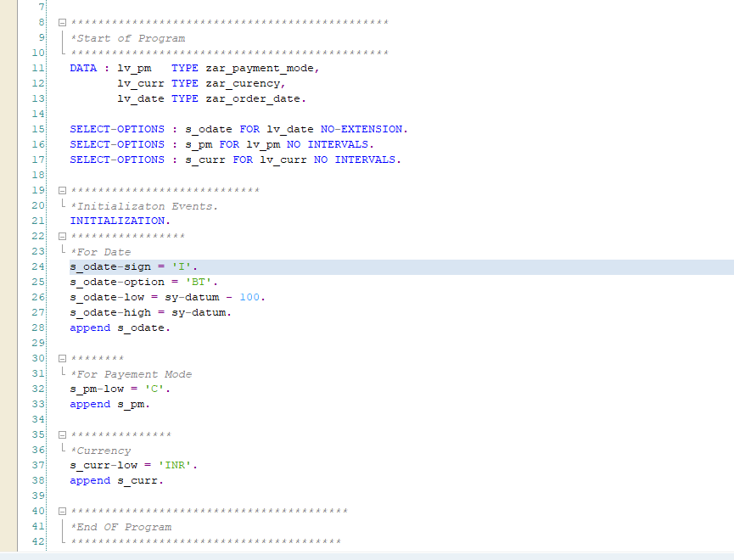Click the 'C' literal on line 32
734x560 pixels.
pos(154,389)
